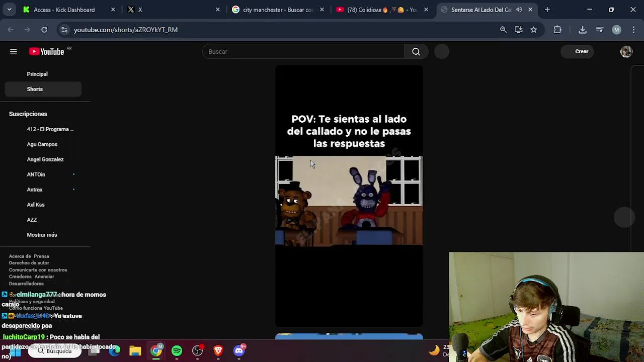Open the Chrome downloads icon
Viewport: 644px width, 362px height.
(583, 30)
